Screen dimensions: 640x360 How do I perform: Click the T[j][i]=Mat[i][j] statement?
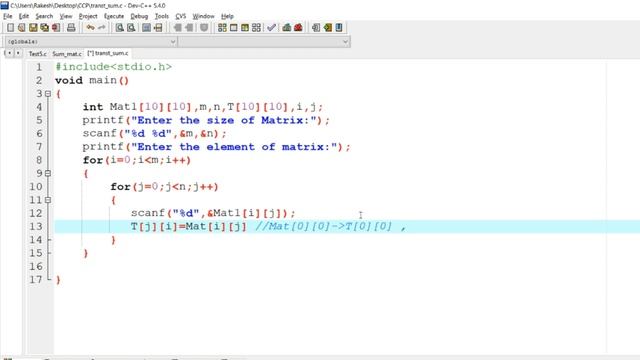[x=189, y=227]
